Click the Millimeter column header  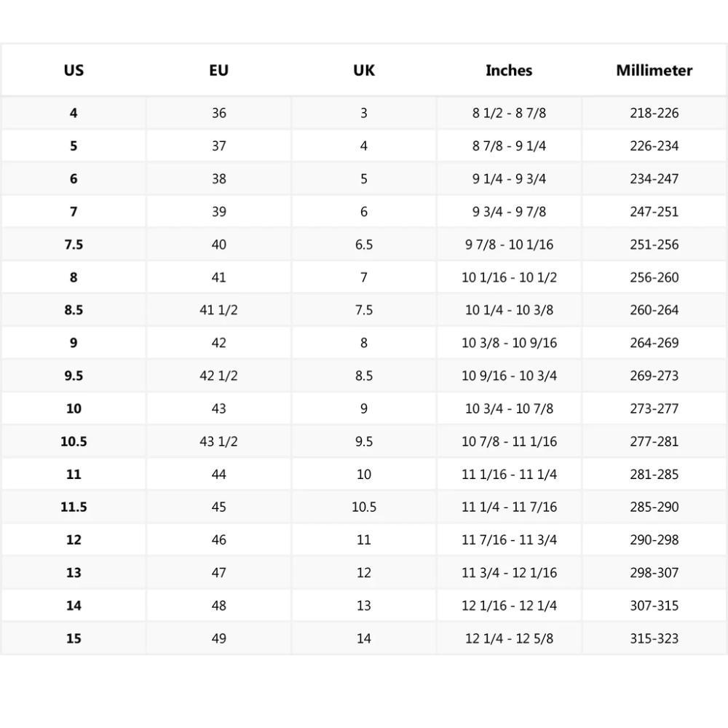coord(654,71)
